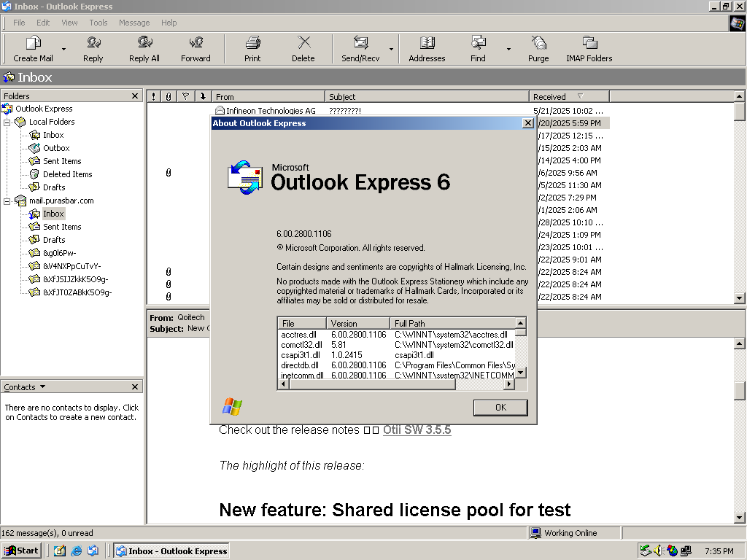The width and height of the screenshot is (747, 560).
Task: Launch Outlook Express from quick launch
Action: [93, 551]
